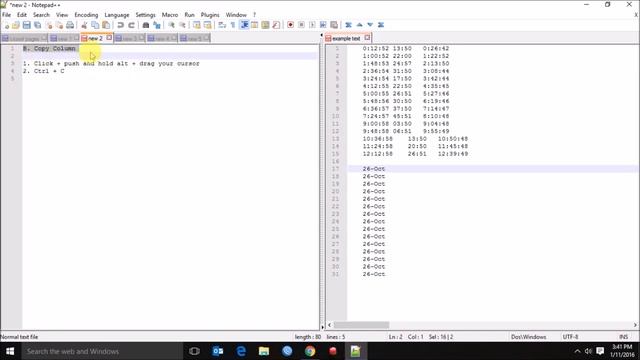640x360 pixels.
Task: Start macro recording with red dot icon
Action: [290, 25]
